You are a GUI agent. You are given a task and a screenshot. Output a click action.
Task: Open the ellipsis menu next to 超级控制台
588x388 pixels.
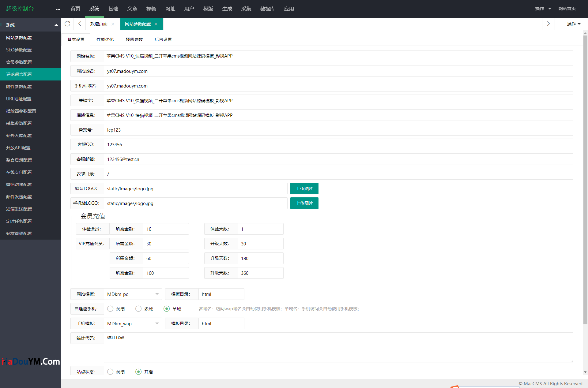58,9
